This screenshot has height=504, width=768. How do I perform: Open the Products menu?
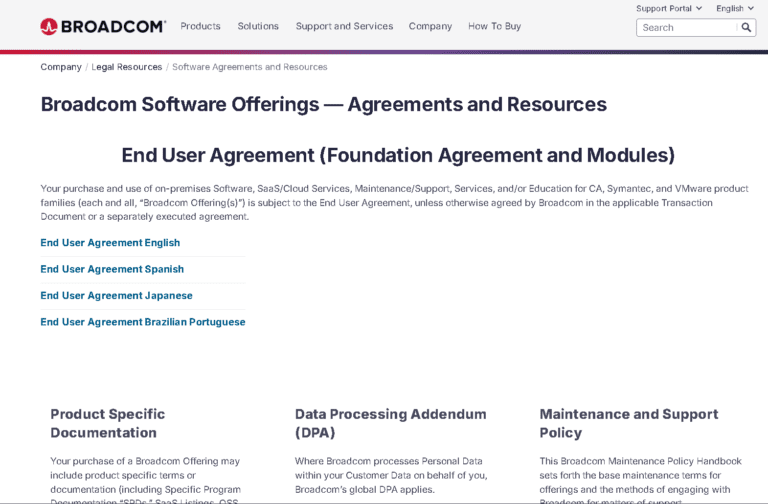[200, 26]
